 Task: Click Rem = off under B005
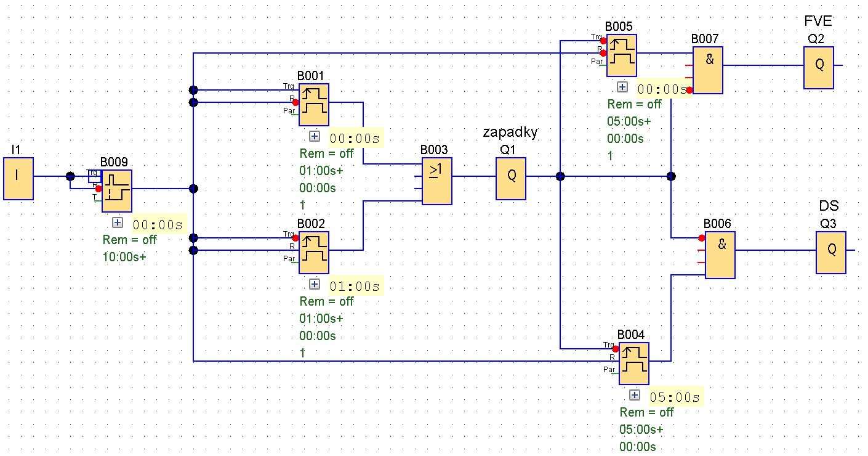click(x=635, y=104)
